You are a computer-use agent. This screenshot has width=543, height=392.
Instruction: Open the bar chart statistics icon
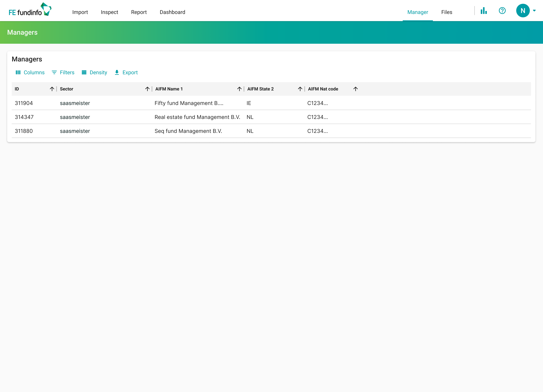click(x=484, y=11)
